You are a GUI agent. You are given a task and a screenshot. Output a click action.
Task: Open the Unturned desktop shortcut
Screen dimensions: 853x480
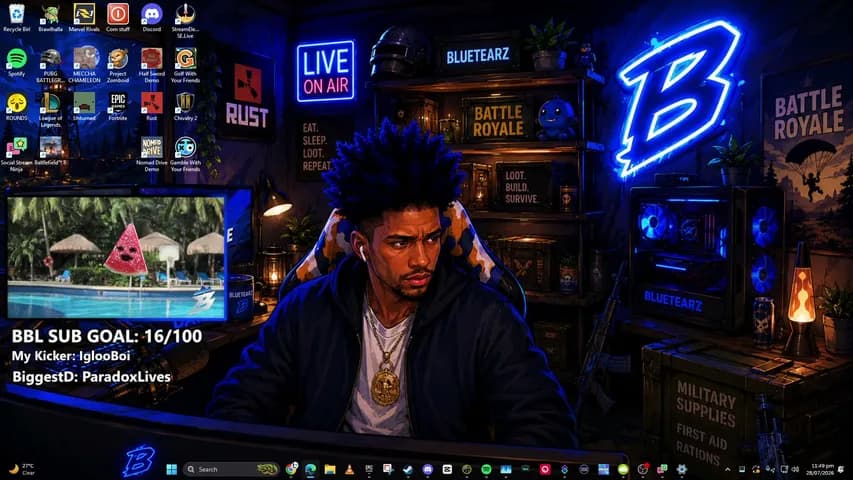pos(84,107)
